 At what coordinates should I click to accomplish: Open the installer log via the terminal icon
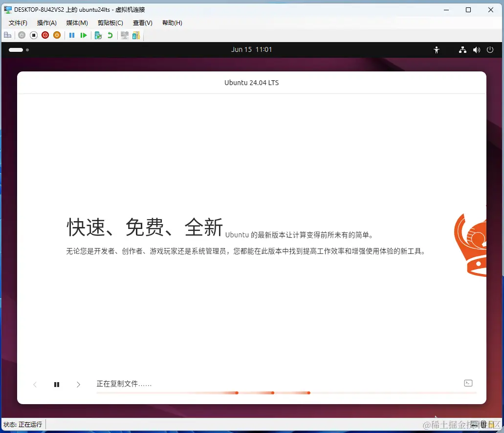click(468, 383)
